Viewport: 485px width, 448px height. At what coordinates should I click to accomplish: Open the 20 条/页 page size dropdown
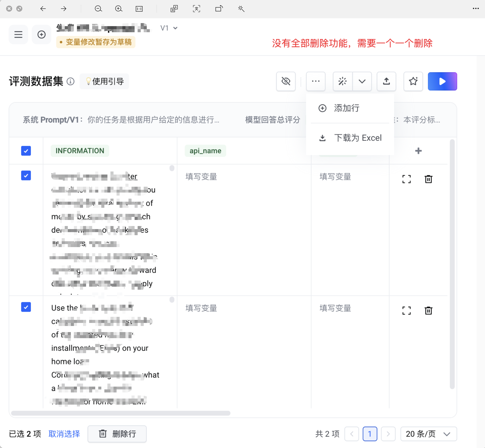coord(428,434)
